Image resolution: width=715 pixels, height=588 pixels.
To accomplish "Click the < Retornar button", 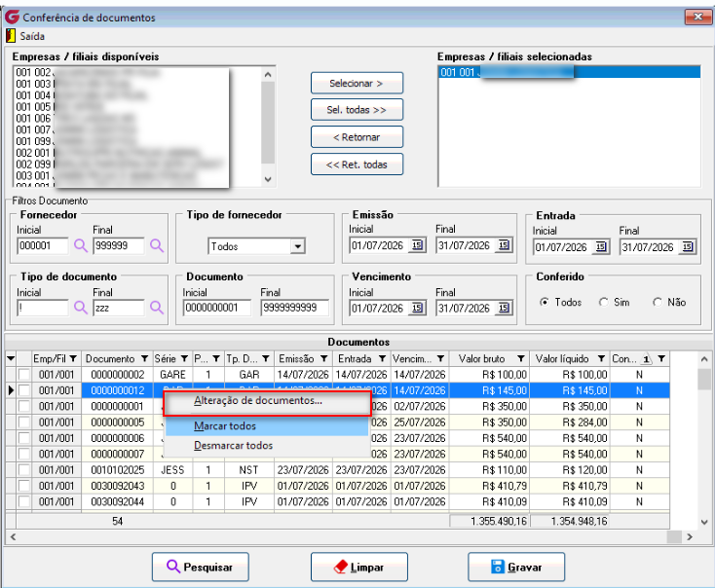I will [357, 137].
